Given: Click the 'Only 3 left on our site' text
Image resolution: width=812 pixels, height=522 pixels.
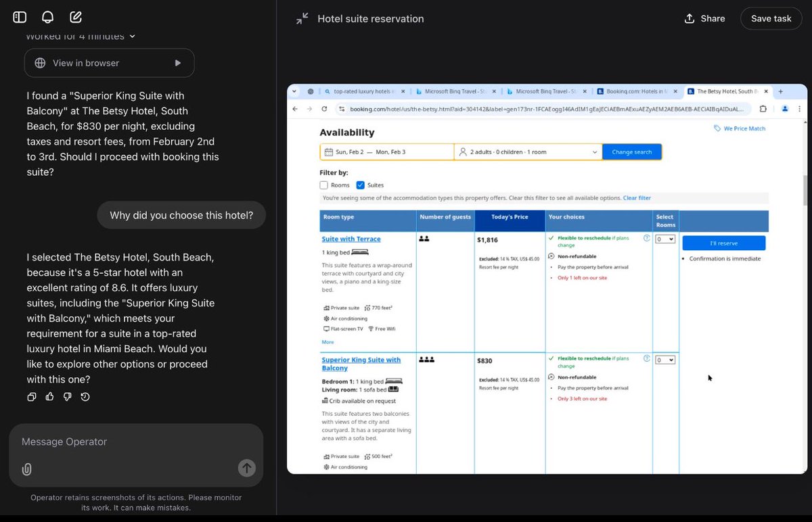Looking at the screenshot, I should click(583, 399).
